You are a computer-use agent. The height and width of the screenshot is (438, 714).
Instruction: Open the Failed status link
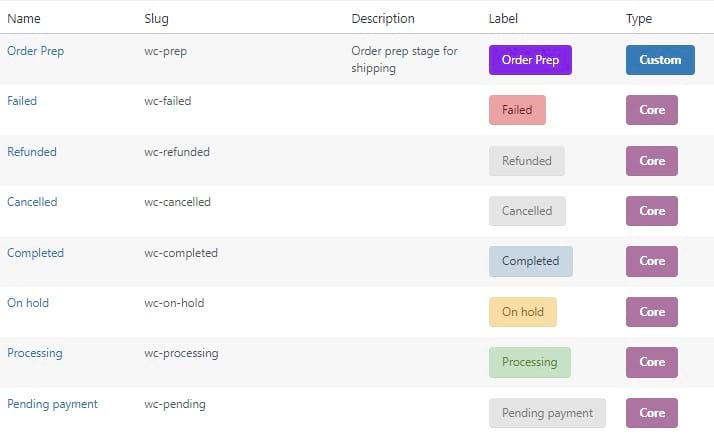point(22,101)
